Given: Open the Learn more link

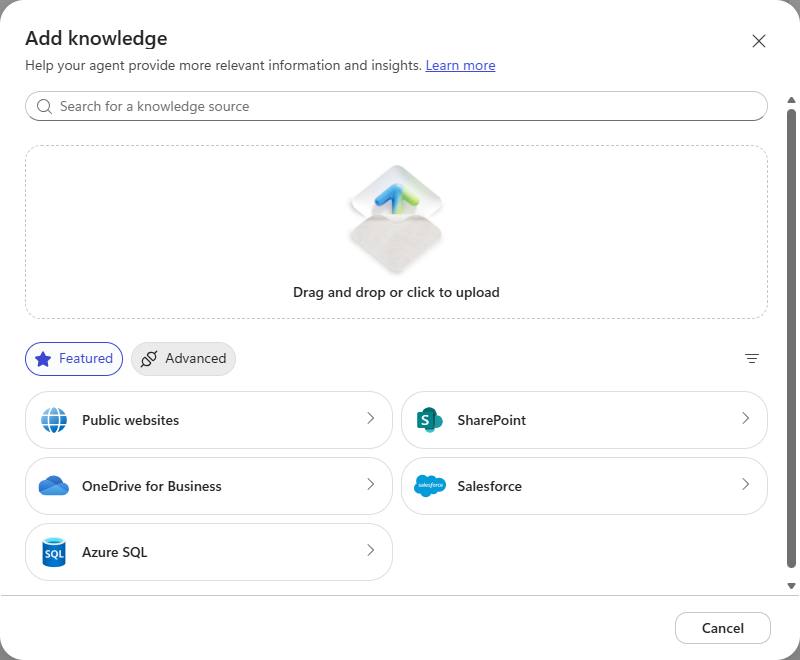Looking at the screenshot, I should coord(460,66).
